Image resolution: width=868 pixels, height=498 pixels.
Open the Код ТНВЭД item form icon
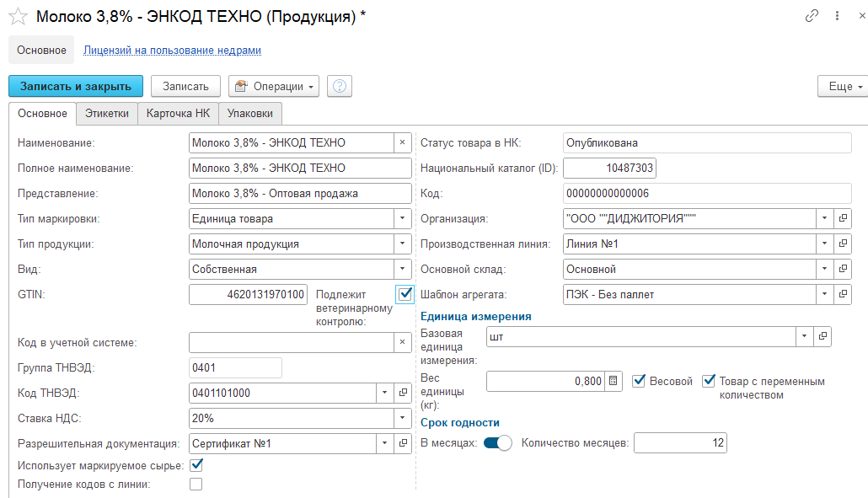pyautogui.click(x=402, y=394)
